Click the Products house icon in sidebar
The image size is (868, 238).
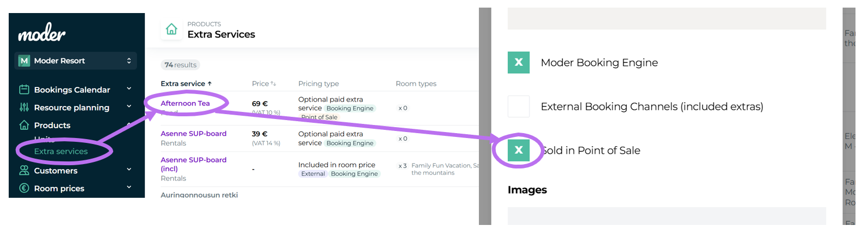coord(24,126)
